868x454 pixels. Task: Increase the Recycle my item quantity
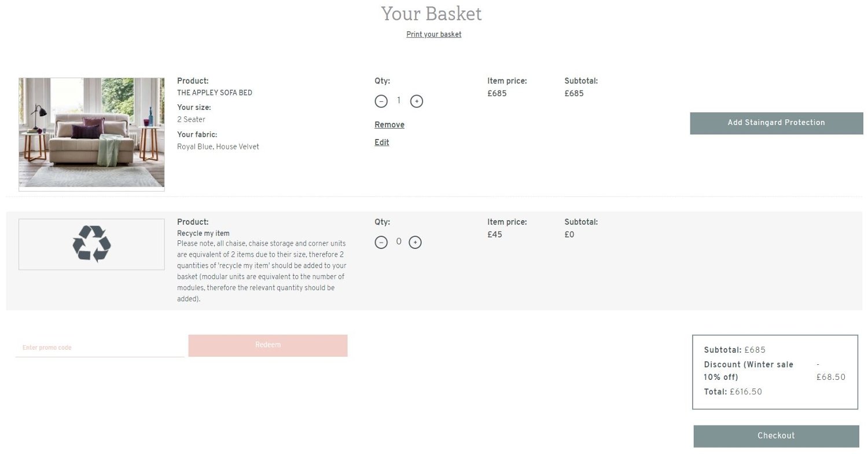coord(415,243)
